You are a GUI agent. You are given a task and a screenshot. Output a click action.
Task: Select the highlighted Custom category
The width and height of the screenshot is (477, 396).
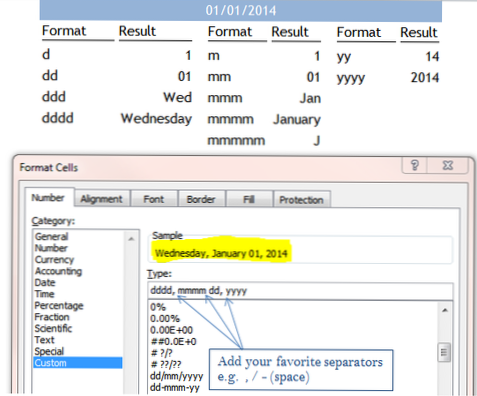tap(78, 363)
